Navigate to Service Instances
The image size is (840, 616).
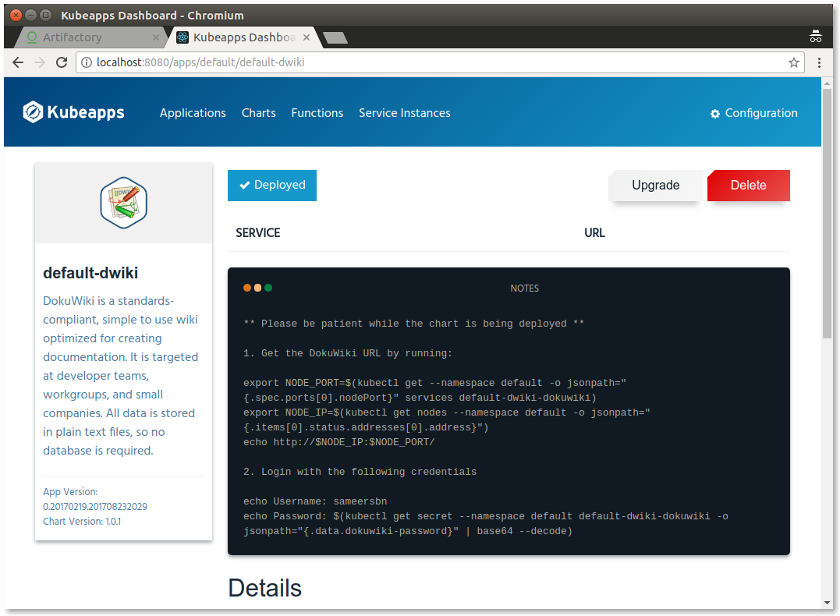coord(405,113)
